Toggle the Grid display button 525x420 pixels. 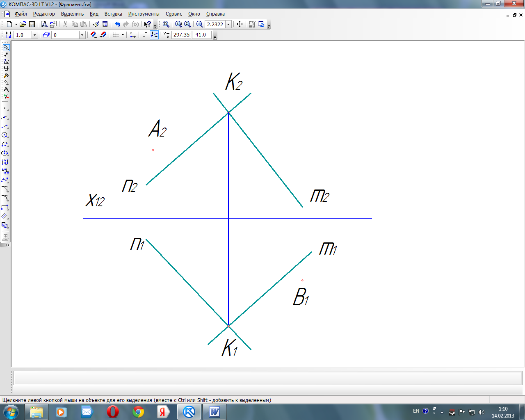click(116, 35)
